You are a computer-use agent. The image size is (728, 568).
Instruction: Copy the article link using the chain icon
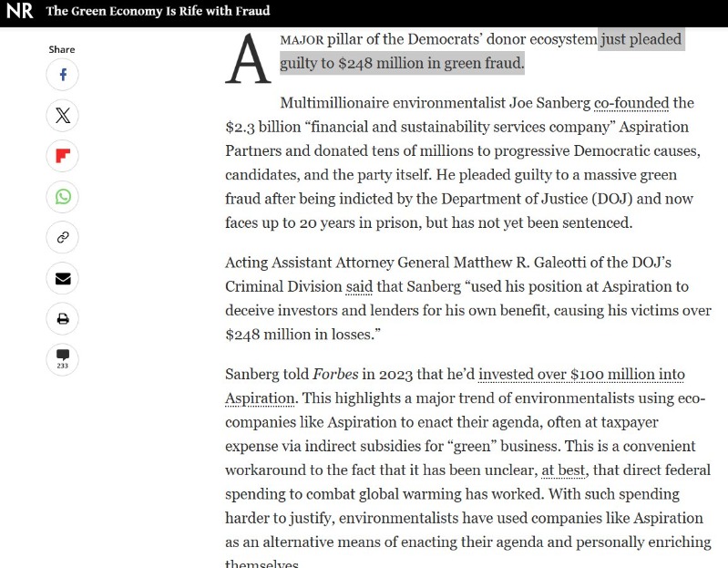tap(63, 237)
